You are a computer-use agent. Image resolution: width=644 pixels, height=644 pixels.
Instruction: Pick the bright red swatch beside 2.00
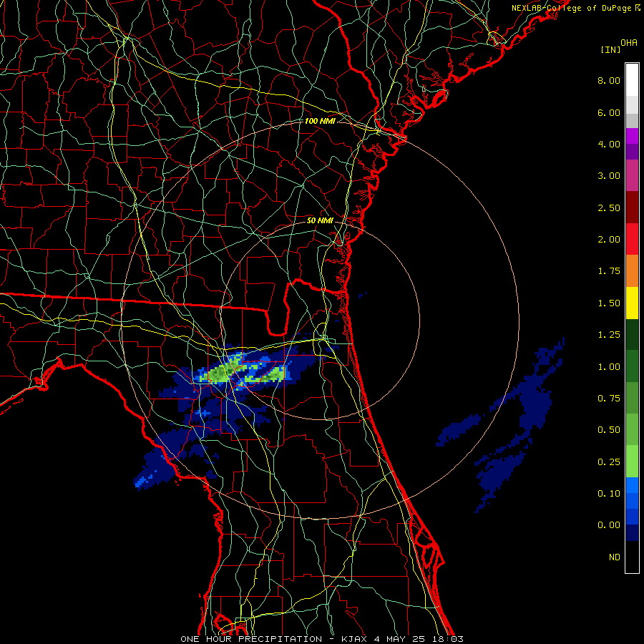point(632,239)
